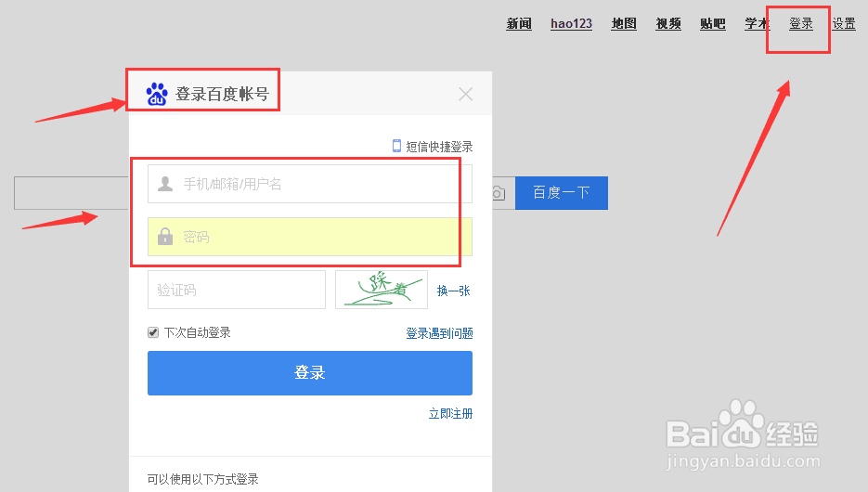Open the hao123 link in the top navigation
The image size is (868, 492).
[571, 24]
